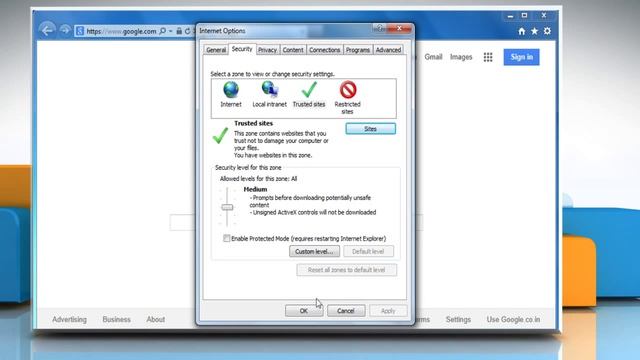The height and width of the screenshot is (360, 640).
Task: Open the Tools gear icon
Action: point(547,31)
